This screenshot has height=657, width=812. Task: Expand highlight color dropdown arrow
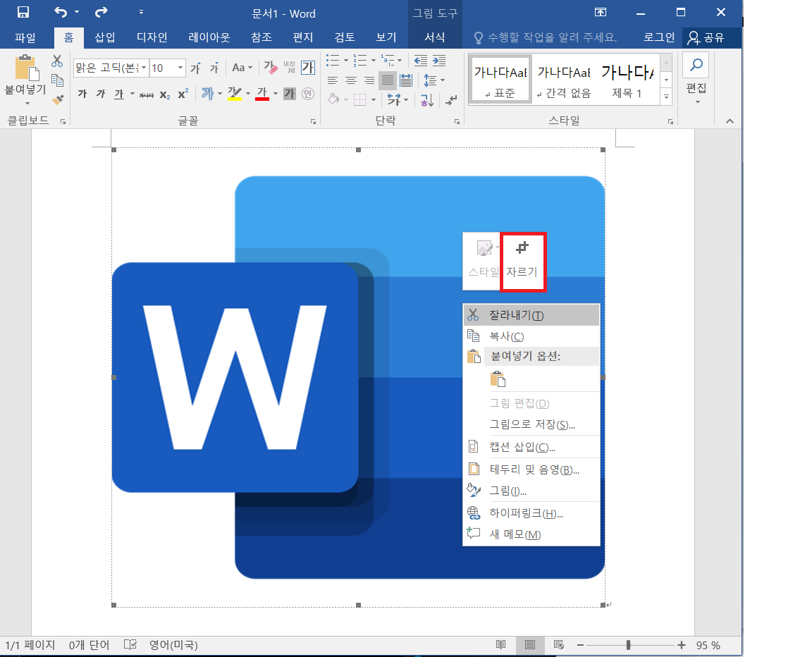tap(248, 94)
